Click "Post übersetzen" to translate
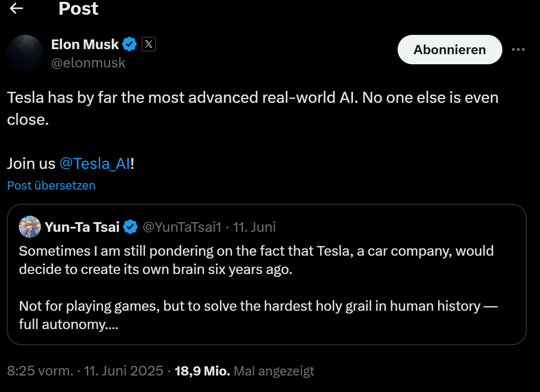Image resolution: width=540 pixels, height=392 pixels. pyautogui.click(x=51, y=185)
